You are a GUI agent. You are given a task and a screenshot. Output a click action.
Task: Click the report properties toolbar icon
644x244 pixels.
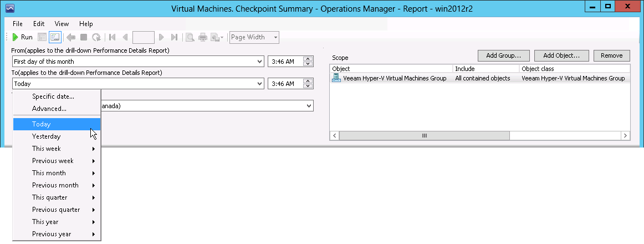pos(42,37)
